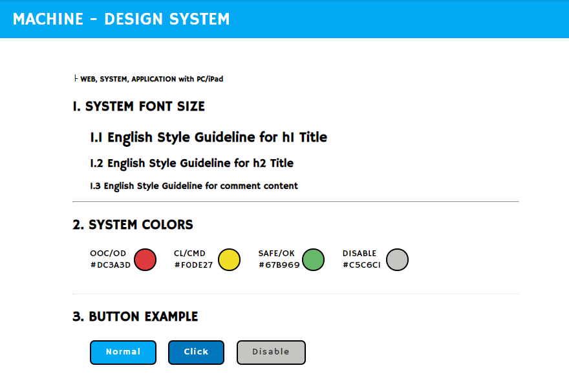
Task: Click the MACHINE - DESIGN SYSTEM header title
Action: pyautogui.click(x=121, y=19)
